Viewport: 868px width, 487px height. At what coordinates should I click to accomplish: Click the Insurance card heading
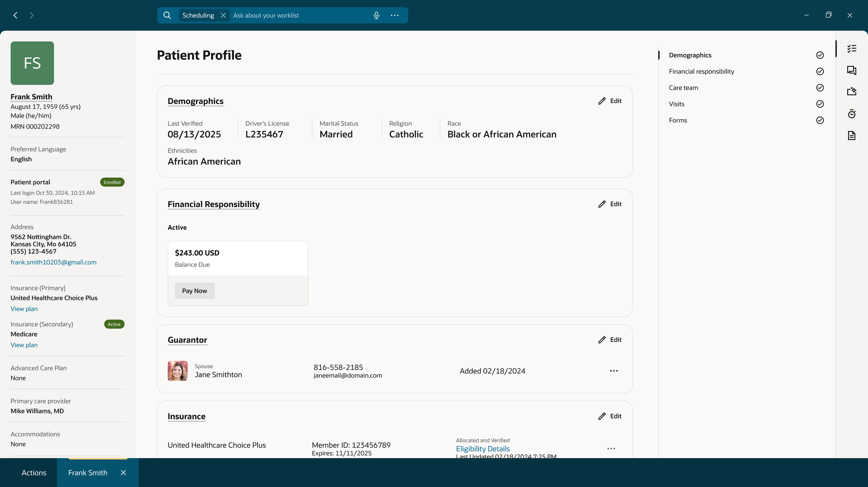click(186, 416)
